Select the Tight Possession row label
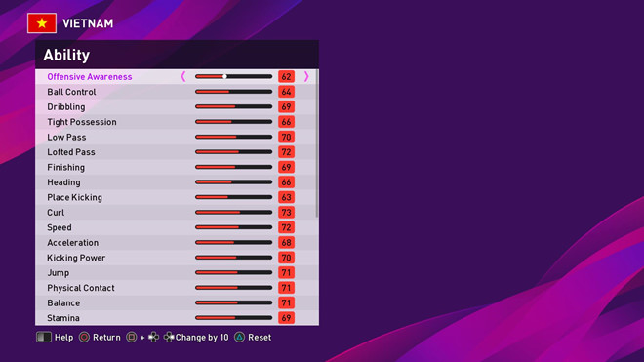Viewport: 644px width, 362px height. tap(82, 122)
